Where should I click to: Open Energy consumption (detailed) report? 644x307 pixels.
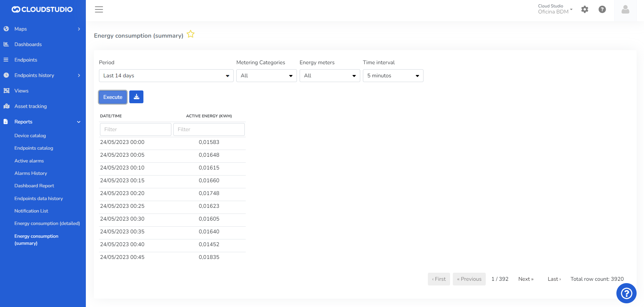47,223
